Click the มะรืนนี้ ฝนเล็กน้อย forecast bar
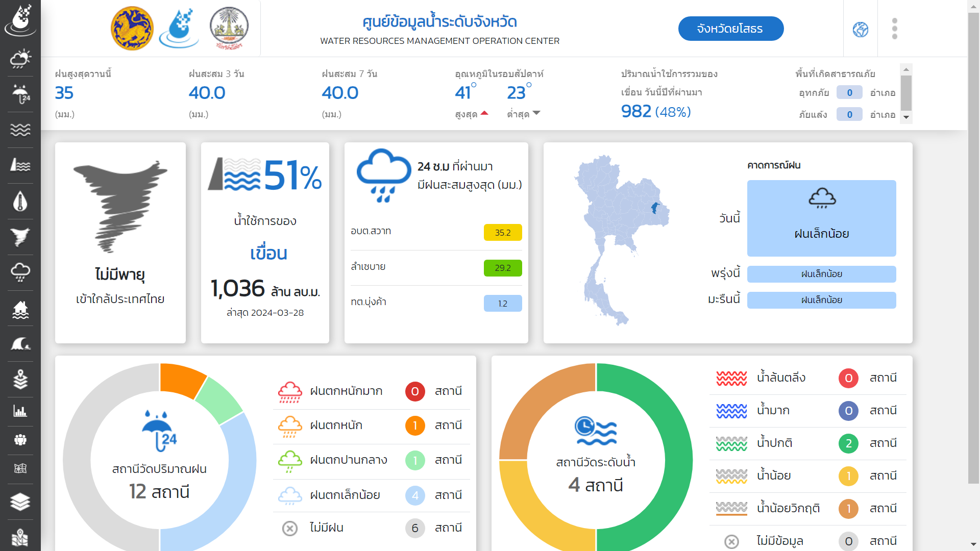The width and height of the screenshot is (980, 551). coord(821,300)
